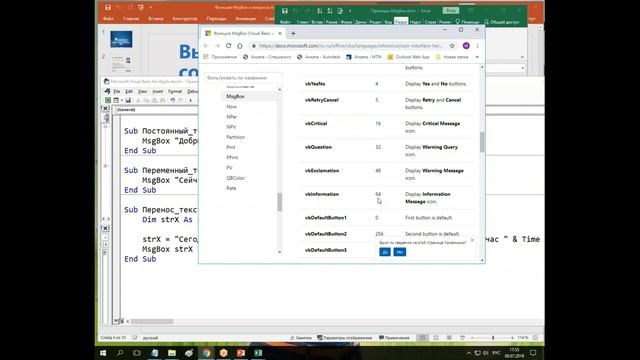Expand bookmarks bar overflow chevron
640x360 pixels.
(x=477, y=57)
